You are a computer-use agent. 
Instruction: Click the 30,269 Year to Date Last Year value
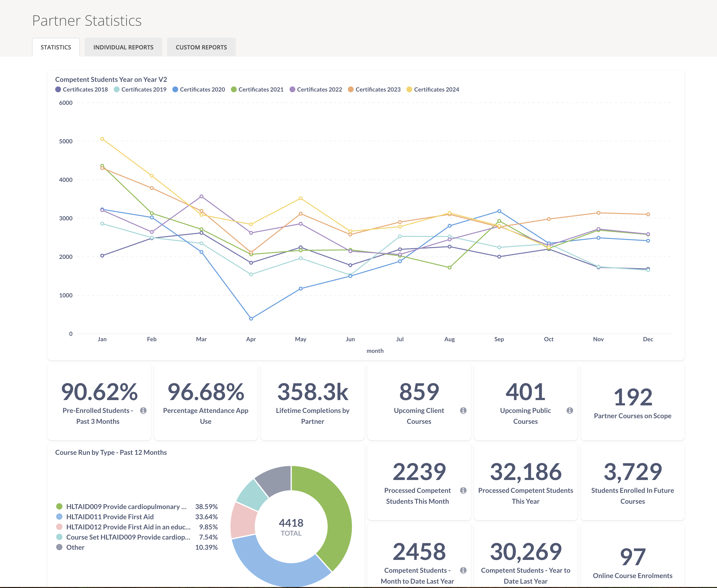(x=526, y=552)
